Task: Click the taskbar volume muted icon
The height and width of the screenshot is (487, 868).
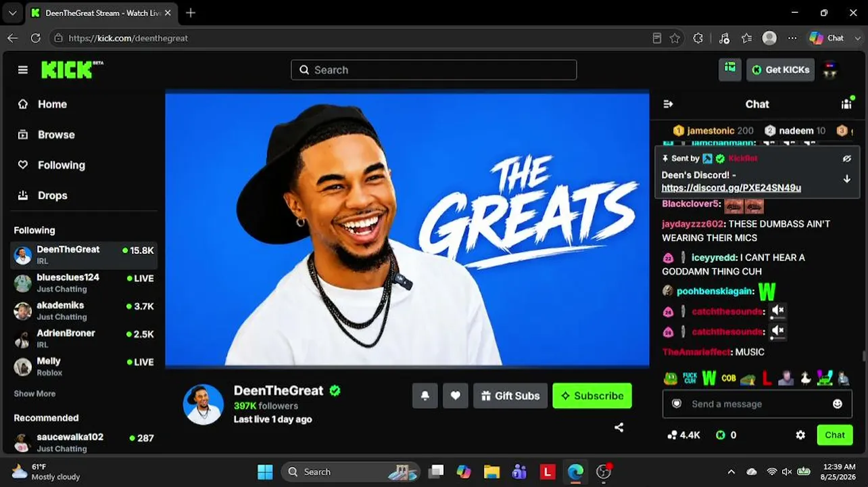Action: [787, 471]
